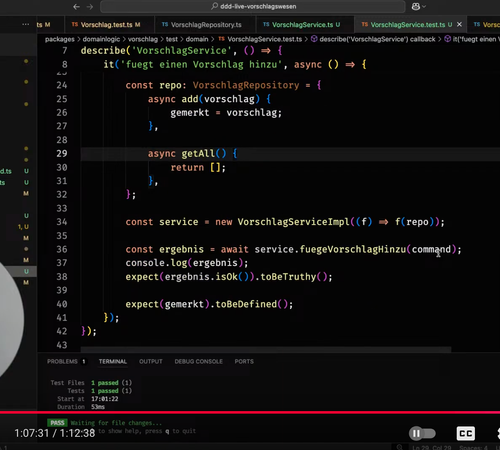500x450 pixels.
Task: Open the VorschlagService.test.ts breadcrumb
Action: pyautogui.click(x=265, y=39)
